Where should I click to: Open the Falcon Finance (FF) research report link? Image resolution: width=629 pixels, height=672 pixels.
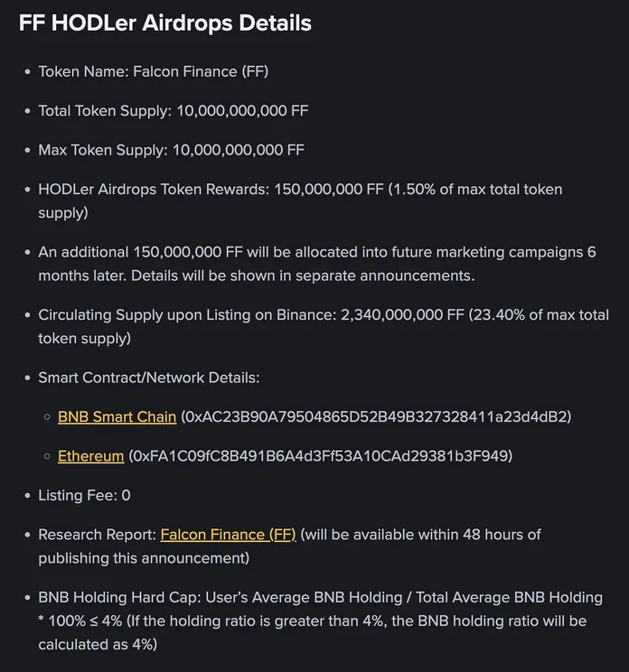coord(228,535)
